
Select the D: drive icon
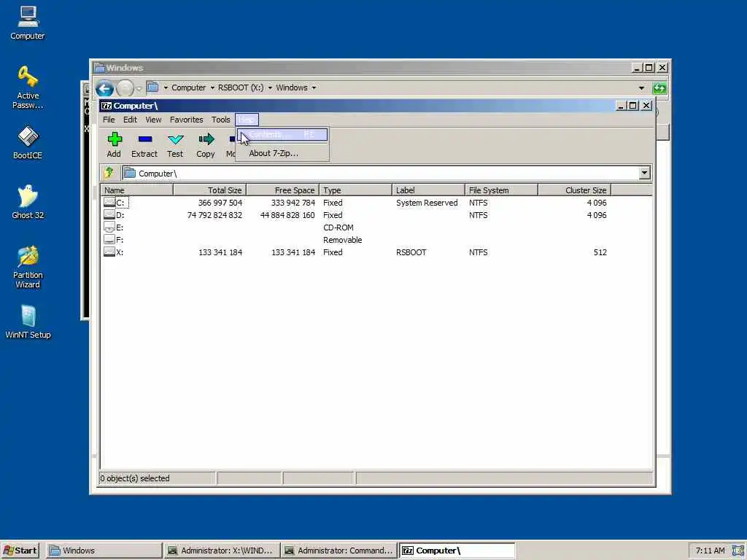(x=109, y=215)
